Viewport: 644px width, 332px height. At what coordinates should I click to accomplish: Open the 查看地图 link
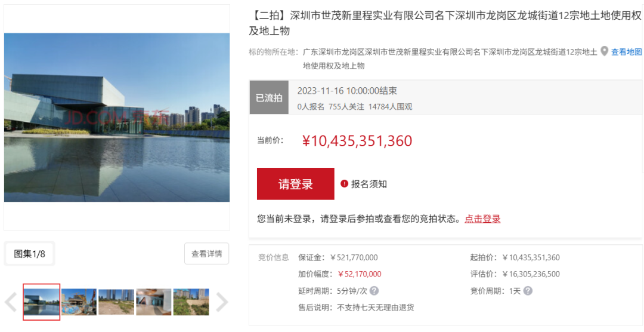(626, 52)
